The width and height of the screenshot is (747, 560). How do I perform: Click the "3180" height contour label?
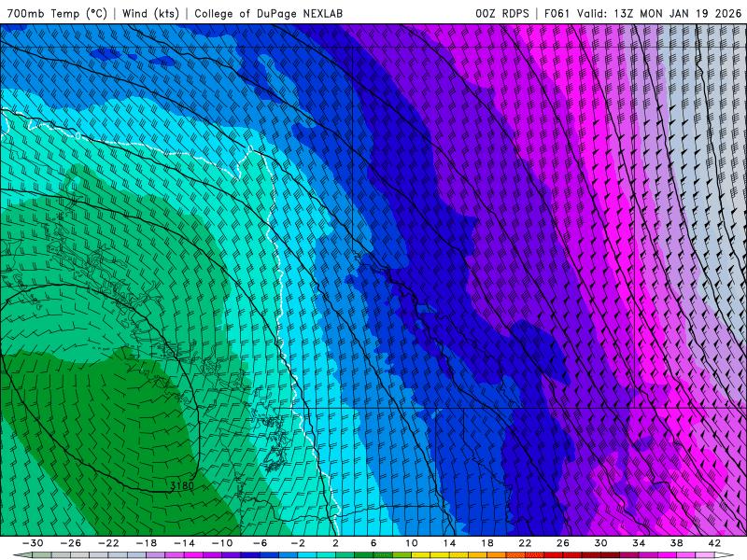click(182, 485)
